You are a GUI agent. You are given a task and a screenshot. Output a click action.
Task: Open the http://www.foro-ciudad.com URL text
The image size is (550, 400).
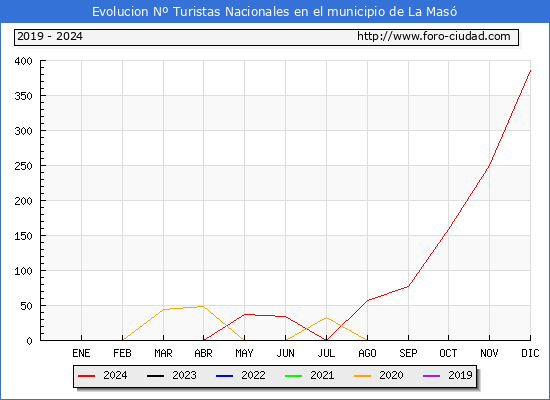(434, 36)
